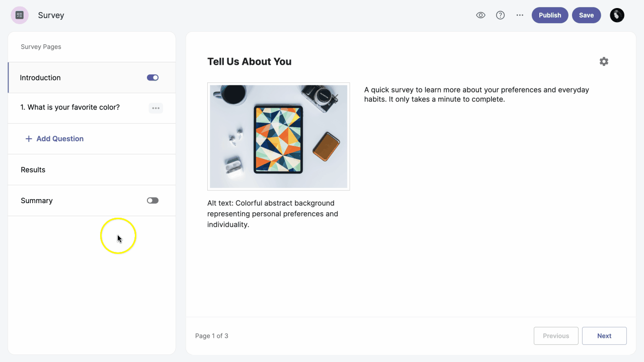Save the survey

point(586,15)
